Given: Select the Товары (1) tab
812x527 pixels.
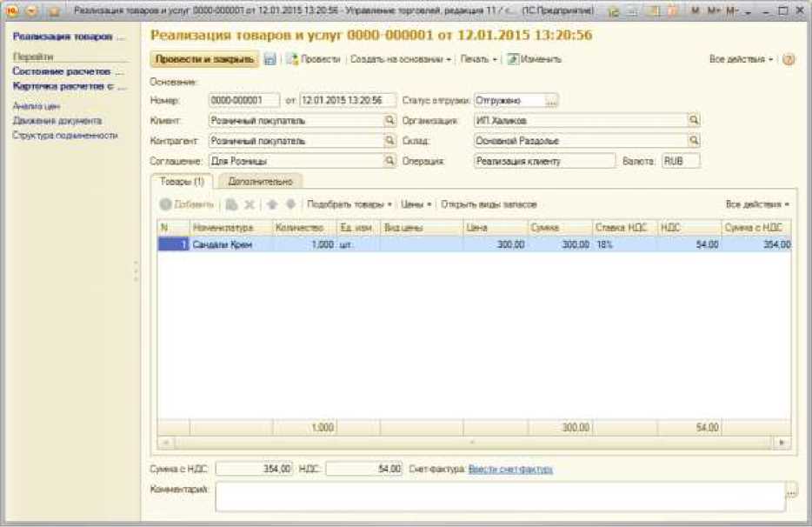Looking at the screenshot, I should 182,181.
